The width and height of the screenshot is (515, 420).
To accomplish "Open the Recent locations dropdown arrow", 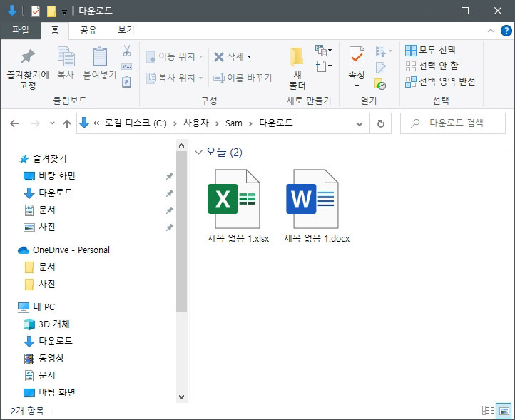I will [x=52, y=123].
